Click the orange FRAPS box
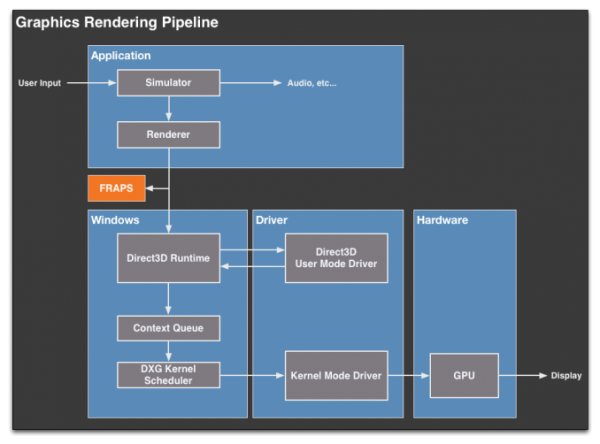The width and height of the screenshot is (600, 444). pyautogui.click(x=117, y=187)
